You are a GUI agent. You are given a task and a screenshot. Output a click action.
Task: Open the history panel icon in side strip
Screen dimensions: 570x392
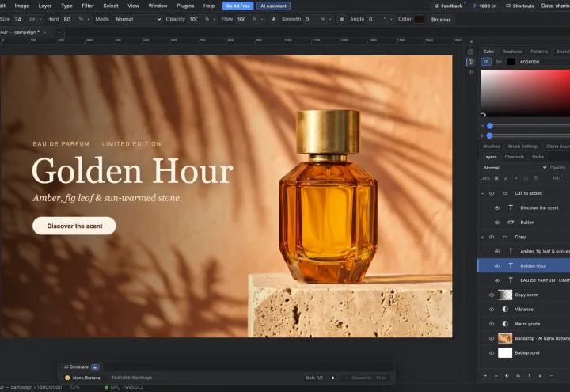[x=471, y=62]
